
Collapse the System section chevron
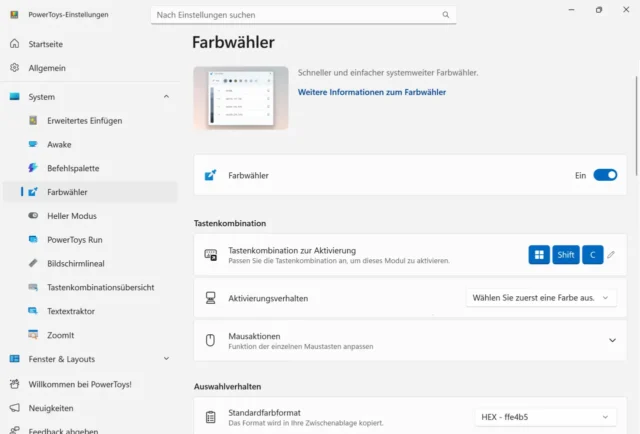(x=166, y=97)
